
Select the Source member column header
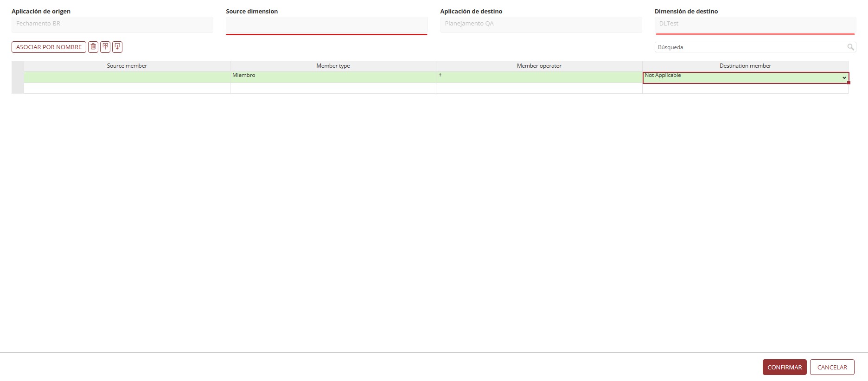pyautogui.click(x=127, y=66)
